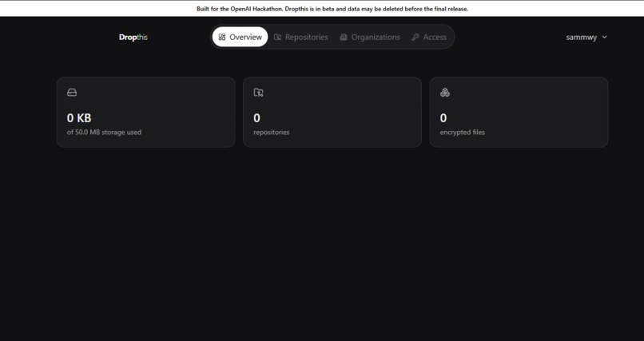Screen dimensions: 644x341
Task: Click the Overview grid icon
Action: click(x=222, y=37)
